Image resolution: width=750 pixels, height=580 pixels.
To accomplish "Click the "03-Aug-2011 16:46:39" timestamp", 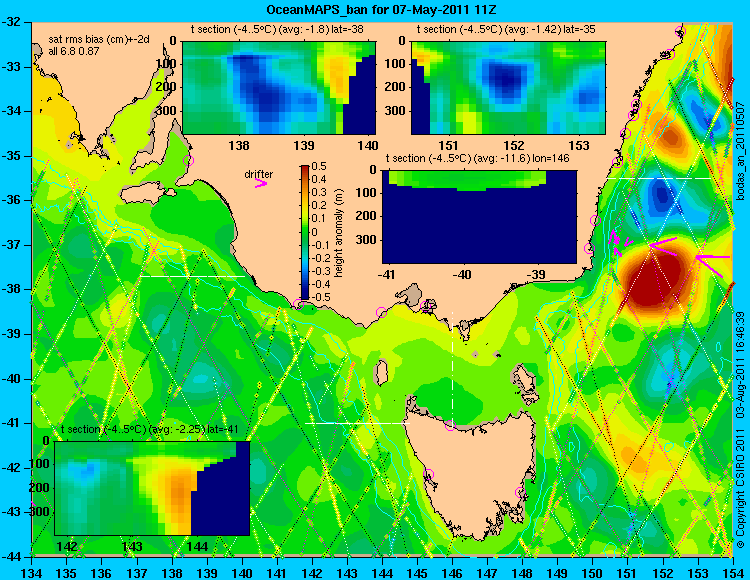I will click(x=740, y=364).
